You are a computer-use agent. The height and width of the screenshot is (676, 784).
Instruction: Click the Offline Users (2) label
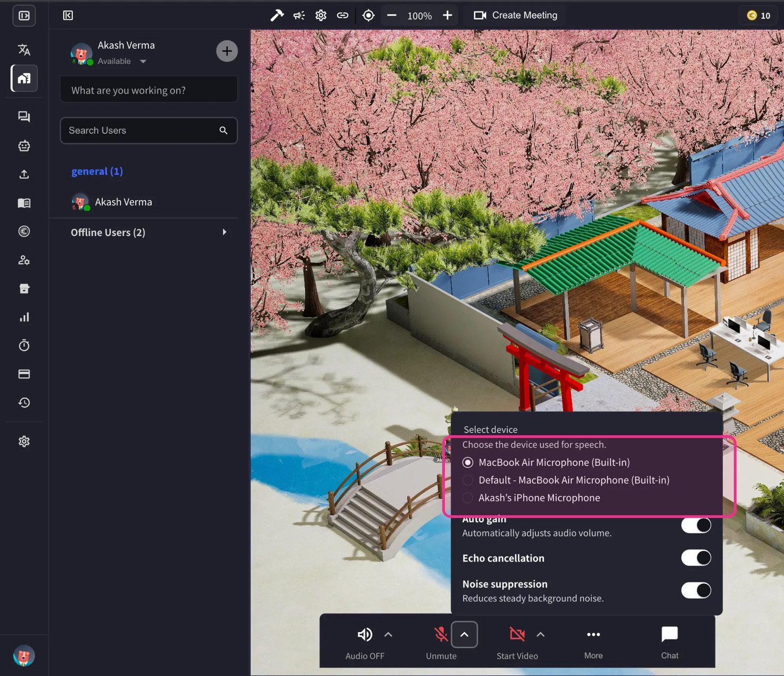[x=108, y=233]
